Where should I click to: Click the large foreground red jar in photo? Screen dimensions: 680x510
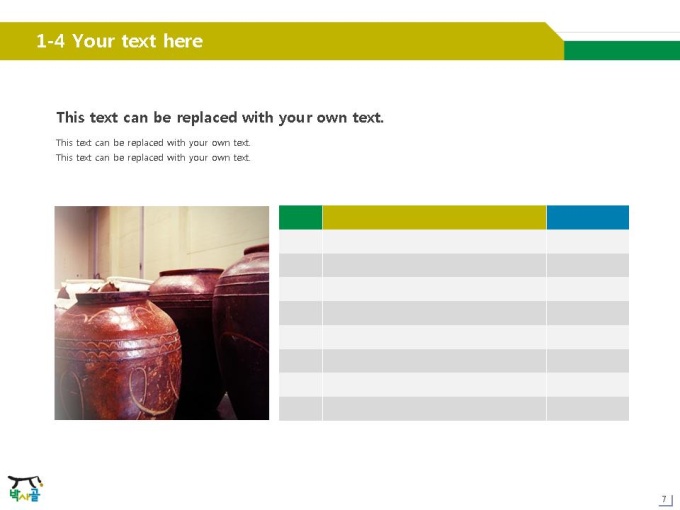[x=118, y=356]
